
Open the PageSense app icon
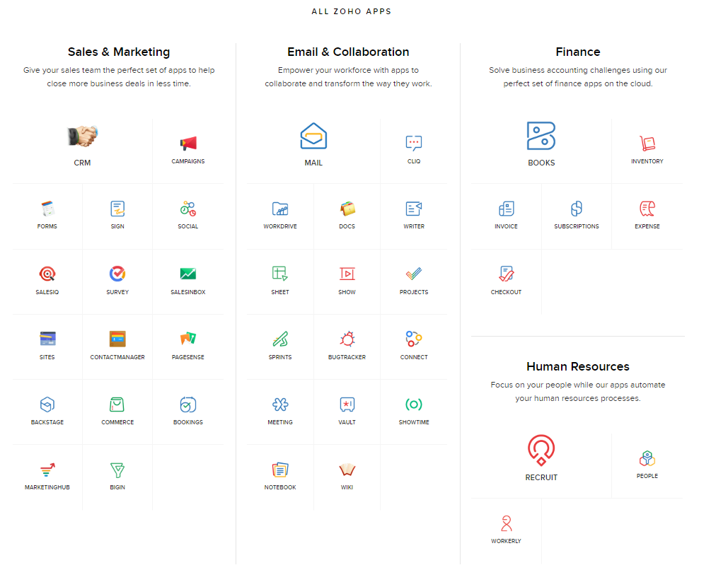click(188, 339)
